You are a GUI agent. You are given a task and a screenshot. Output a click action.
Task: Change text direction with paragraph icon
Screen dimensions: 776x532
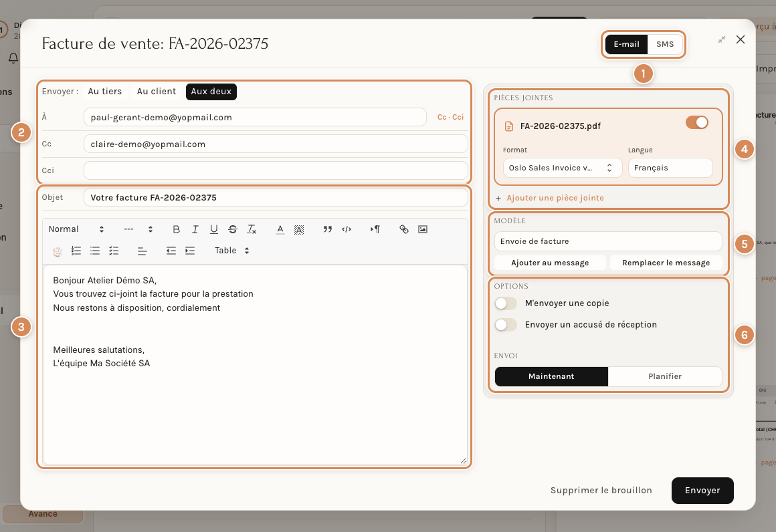coord(375,229)
